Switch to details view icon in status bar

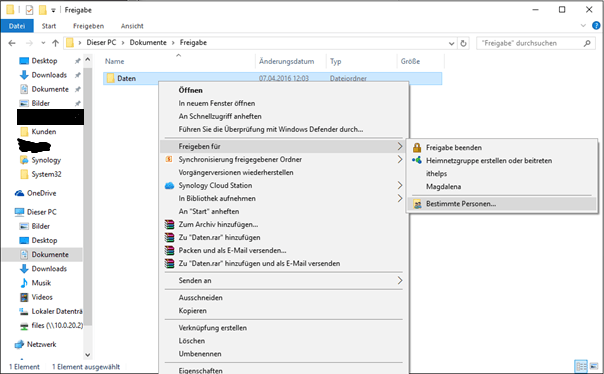tap(581, 366)
